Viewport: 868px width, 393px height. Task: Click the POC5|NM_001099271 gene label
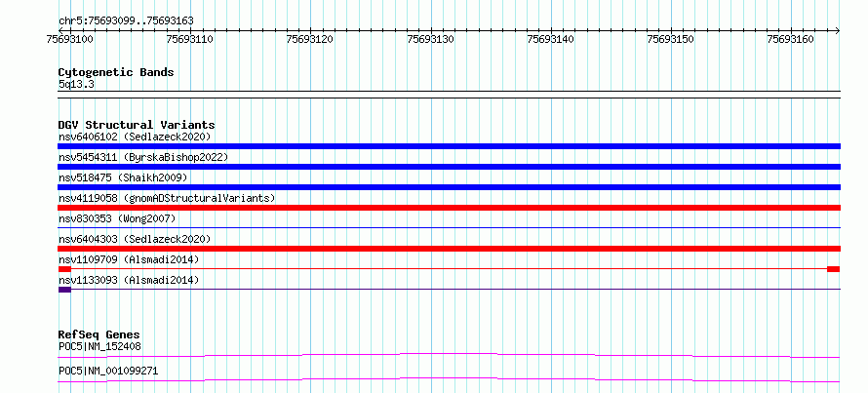[x=108, y=371]
